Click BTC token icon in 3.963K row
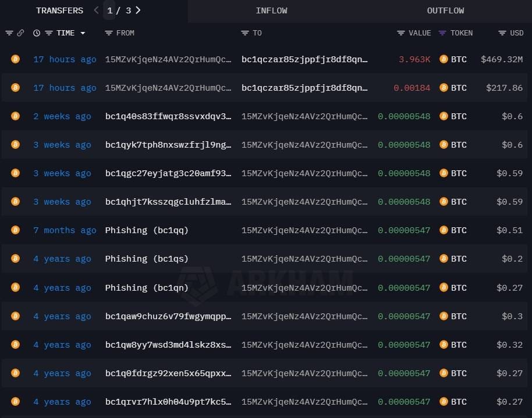The height and width of the screenshot is (418, 532). pyautogui.click(x=444, y=59)
